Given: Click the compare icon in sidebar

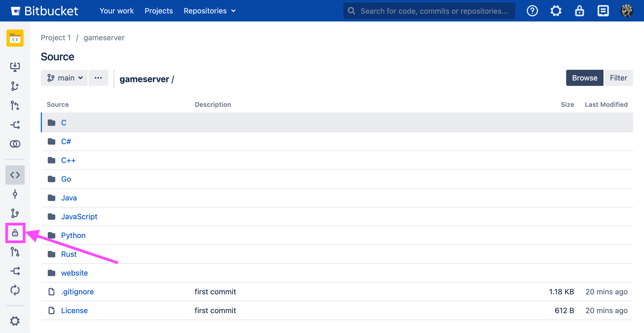Looking at the screenshot, I should 15,144.
